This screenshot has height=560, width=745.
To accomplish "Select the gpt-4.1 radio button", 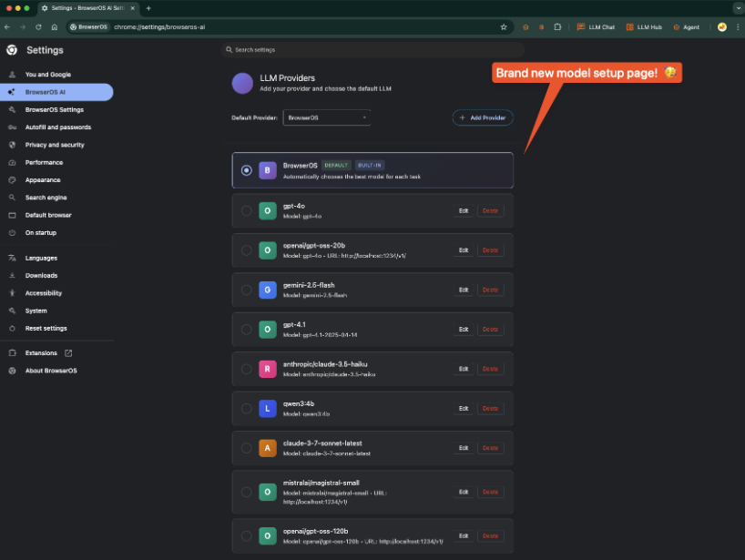I will 246,329.
